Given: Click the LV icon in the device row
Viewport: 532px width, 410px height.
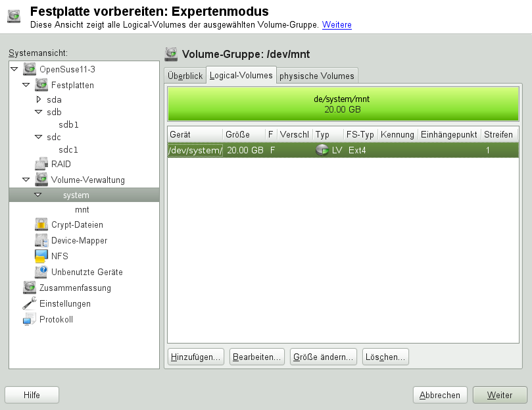Looking at the screenshot, I should (x=322, y=150).
